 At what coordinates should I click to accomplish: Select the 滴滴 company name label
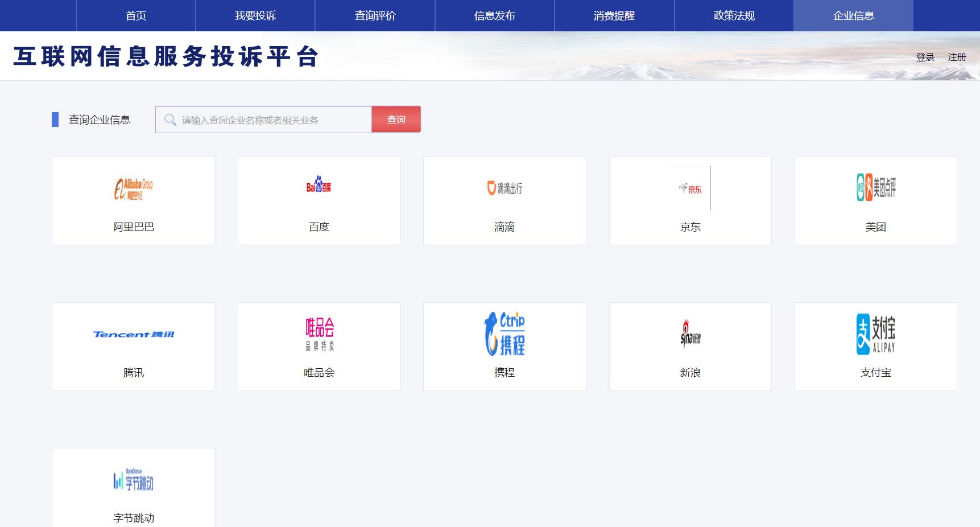(x=505, y=227)
